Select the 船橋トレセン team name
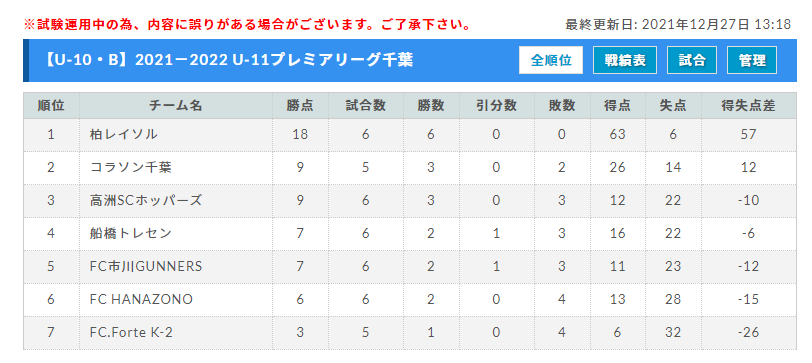The image size is (812, 363). coord(130,234)
